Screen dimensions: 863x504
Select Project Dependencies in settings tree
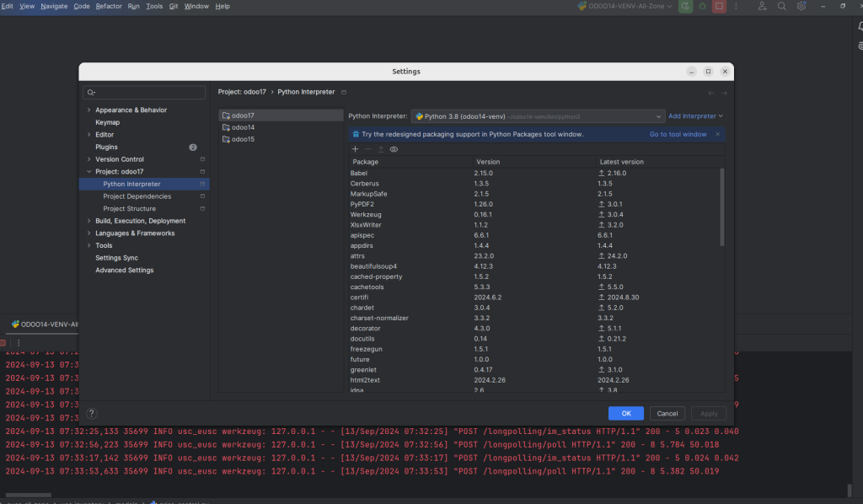(137, 196)
